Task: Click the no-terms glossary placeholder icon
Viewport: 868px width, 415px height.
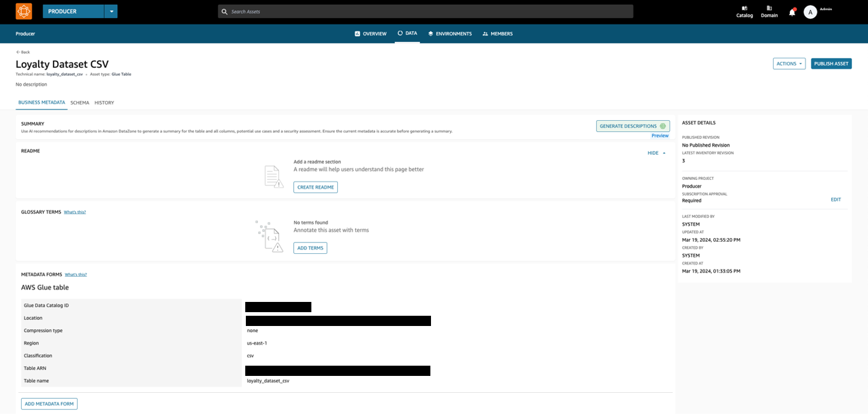Action: click(x=269, y=236)
